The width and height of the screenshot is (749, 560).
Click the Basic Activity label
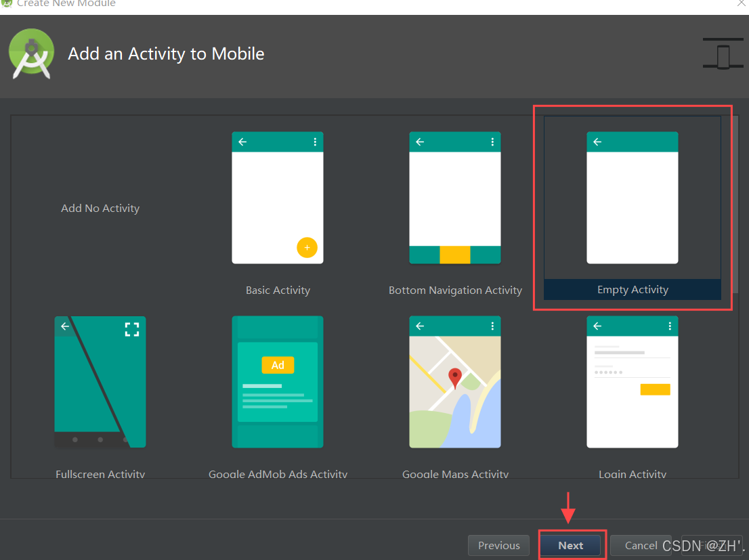278,290
